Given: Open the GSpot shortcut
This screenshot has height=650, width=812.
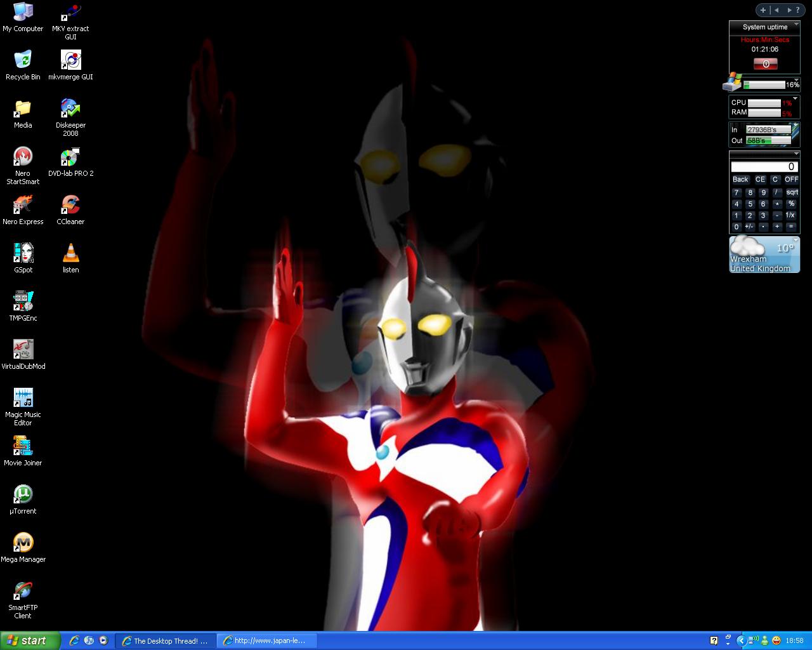Looking at the screenshot, I should 23,258.
